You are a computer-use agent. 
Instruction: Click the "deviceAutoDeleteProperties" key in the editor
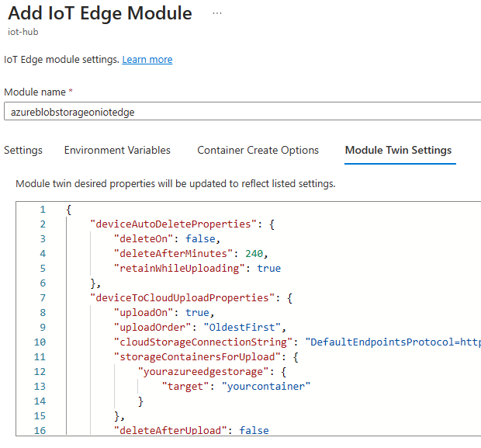tap(171, 224)
